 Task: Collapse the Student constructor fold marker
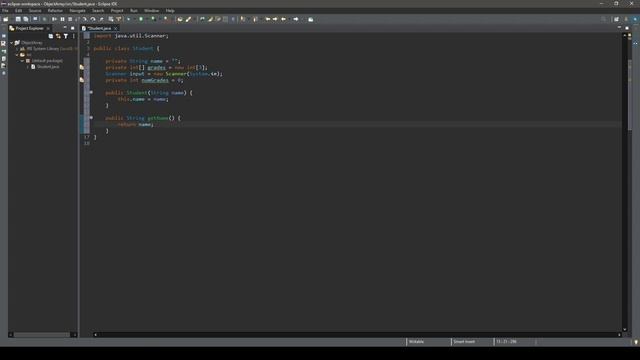pyautogui.click(x=91, y=93)
